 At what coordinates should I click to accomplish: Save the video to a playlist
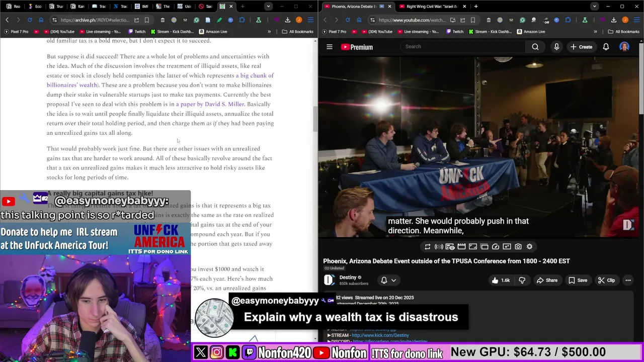(x=577, y=280)
